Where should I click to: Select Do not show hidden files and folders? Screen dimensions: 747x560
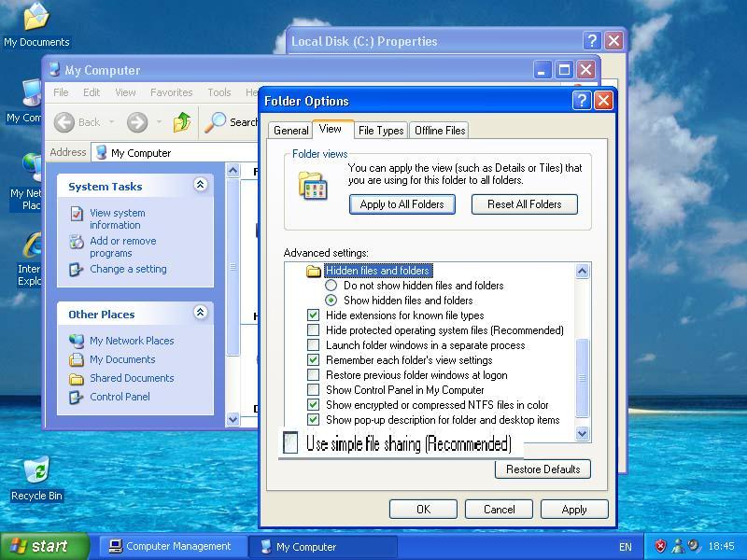click(331, 286)
